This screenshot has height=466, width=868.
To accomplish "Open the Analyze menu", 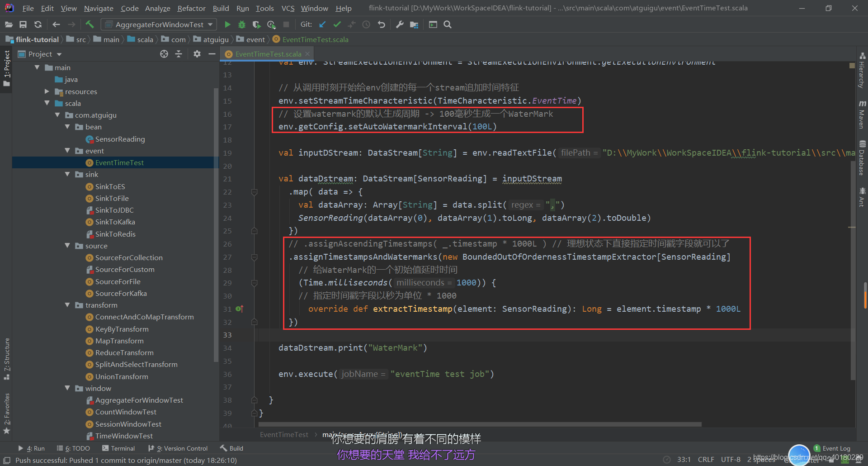I will 157,8.
